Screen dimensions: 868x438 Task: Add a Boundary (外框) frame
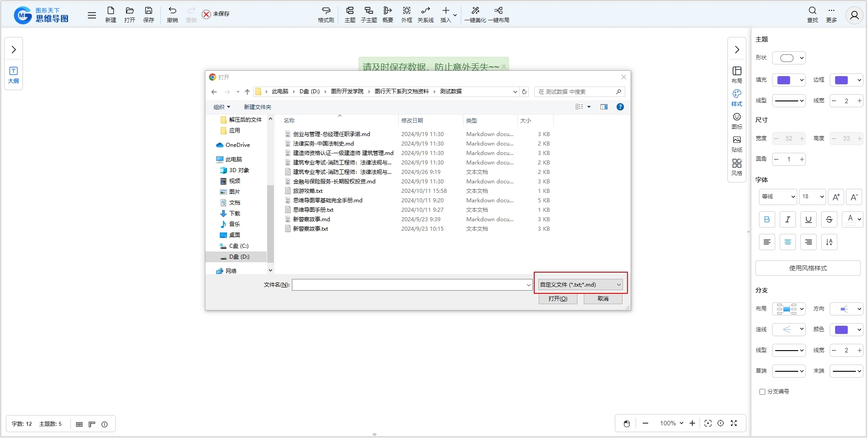point(407,14)
